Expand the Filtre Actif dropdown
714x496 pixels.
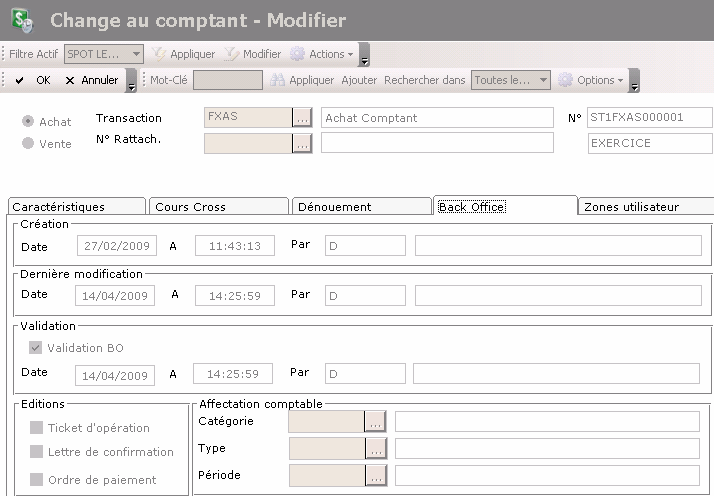coord(137,54)
